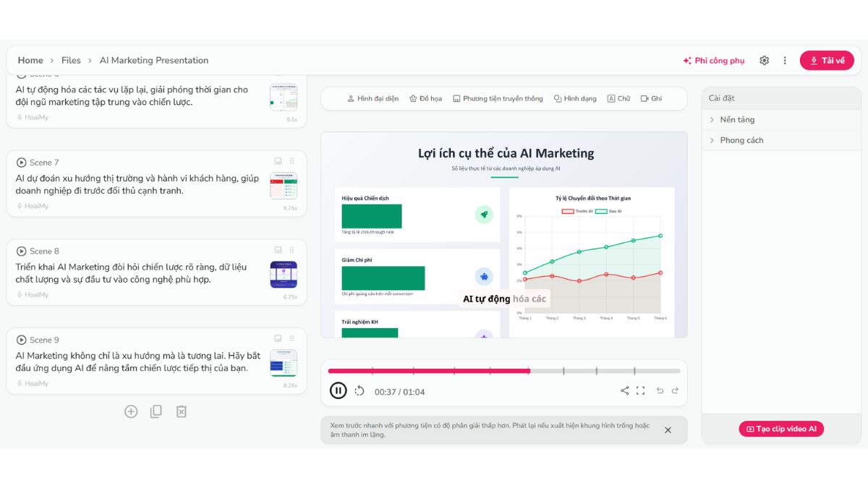This screenshot has height=488, width=868.
Task: Select the slide title 'Lợi ích cụ thể của AI Marketing'
Action: coord(506,153)
